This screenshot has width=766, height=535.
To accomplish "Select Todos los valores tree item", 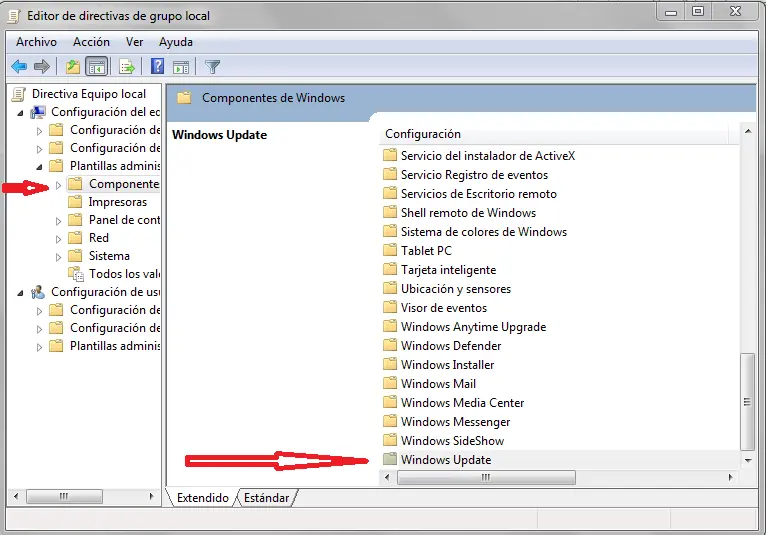I will point(124,274).
